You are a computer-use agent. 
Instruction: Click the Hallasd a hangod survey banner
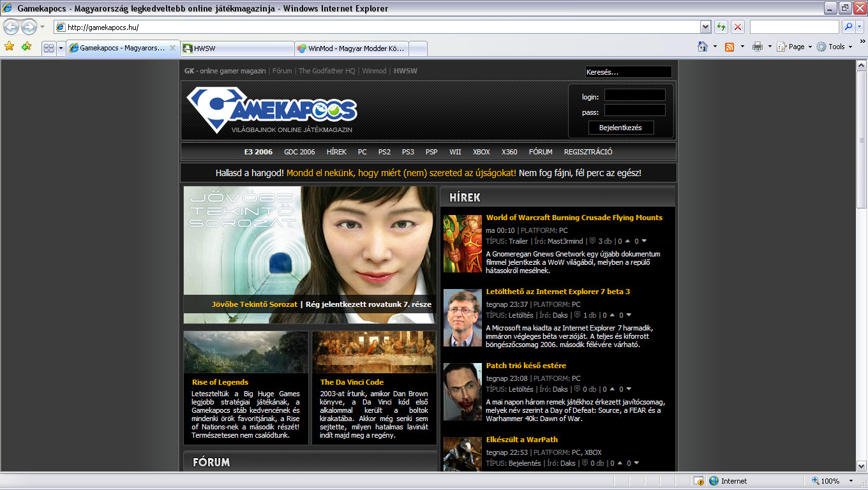pyautogui.click(x=428, y=173)
